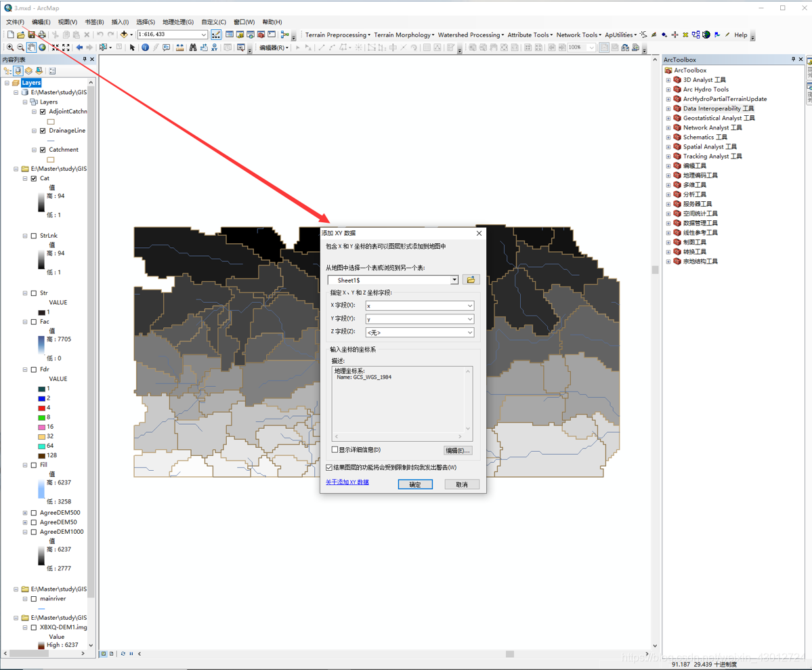The width and height of the screenshot is (812, 670).
Task: Open the X field dropdown
Action: tap(470, 306)
